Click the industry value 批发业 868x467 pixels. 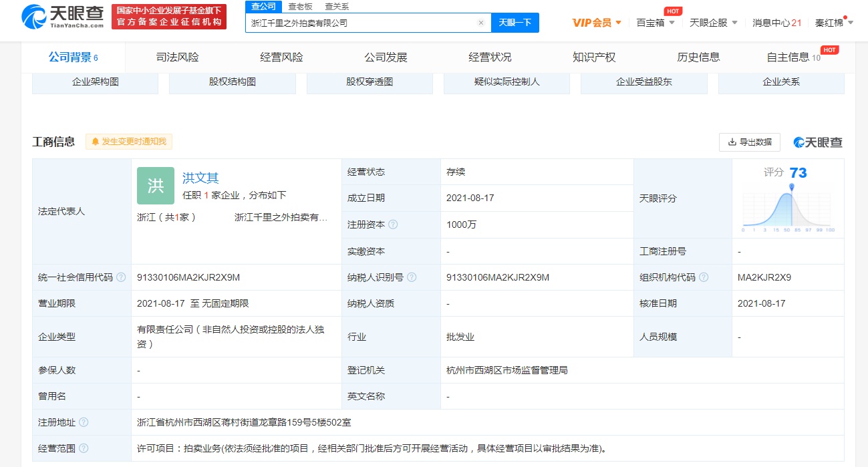click(460, 337)
